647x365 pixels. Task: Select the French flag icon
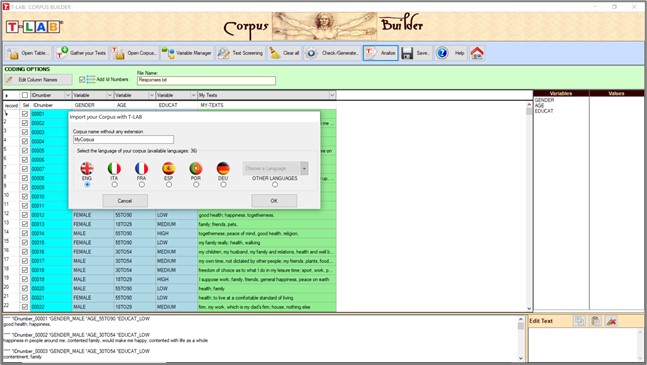pyautogui.click(x=142, y=168)
